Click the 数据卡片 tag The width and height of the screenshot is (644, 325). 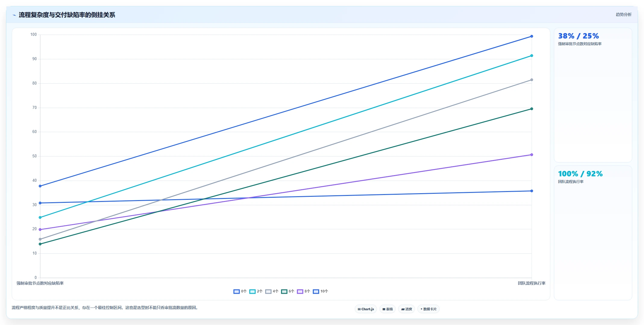(x=429, y=309)
